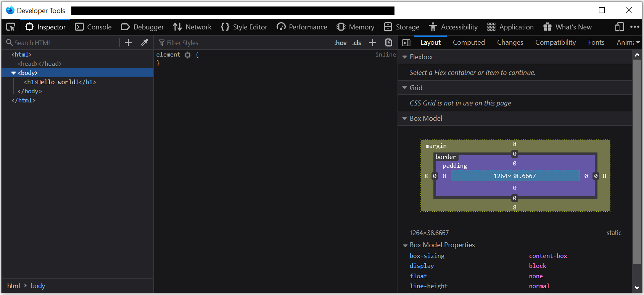
Task: Open responsive design mode icon
Action: click(619, 27)
